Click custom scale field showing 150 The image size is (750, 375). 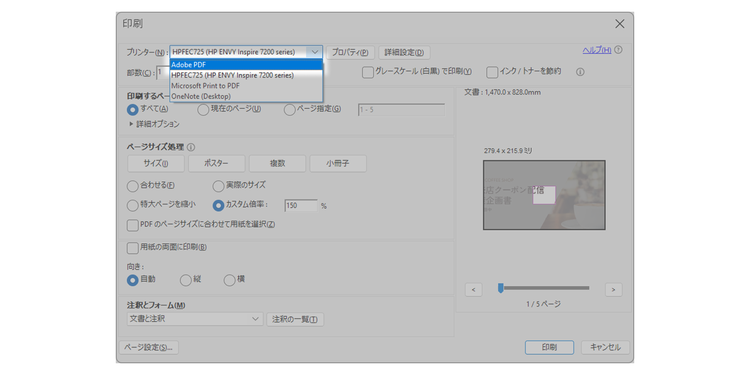point(301,206)
